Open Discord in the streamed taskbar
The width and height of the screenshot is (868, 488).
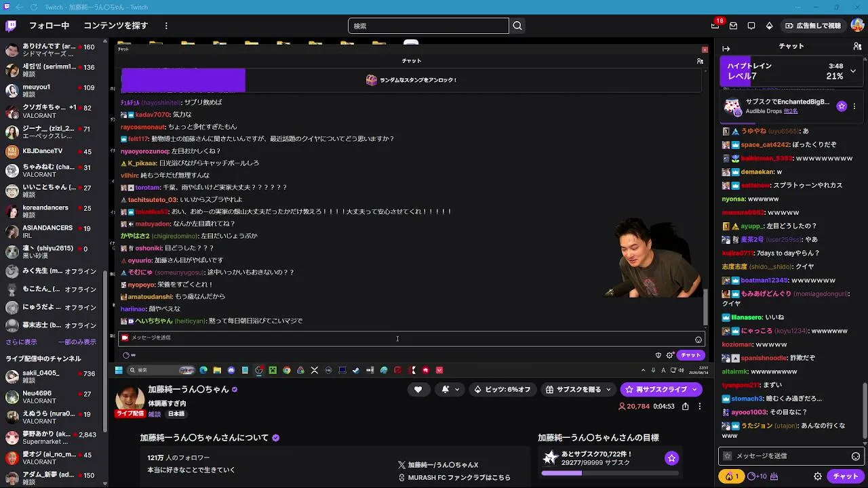231,370
